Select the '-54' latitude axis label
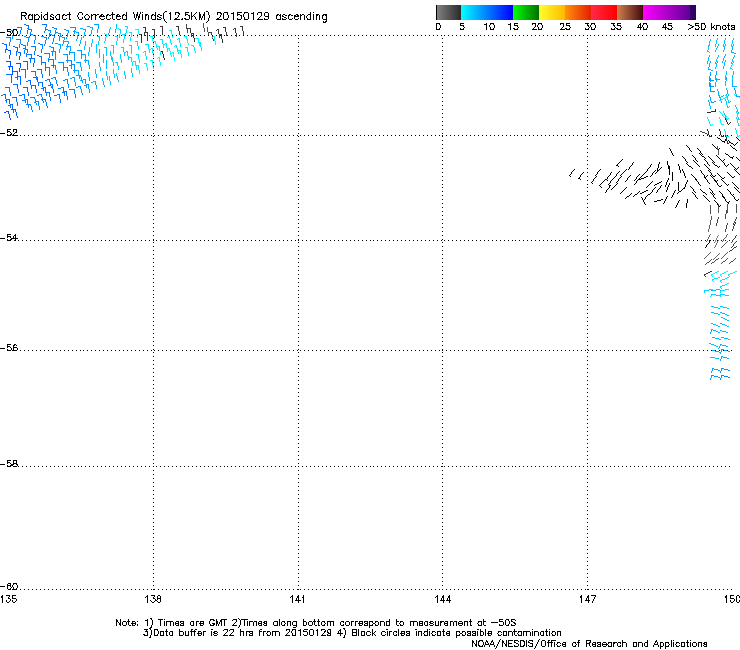The image size is (740, 650). tap(9, 237)
